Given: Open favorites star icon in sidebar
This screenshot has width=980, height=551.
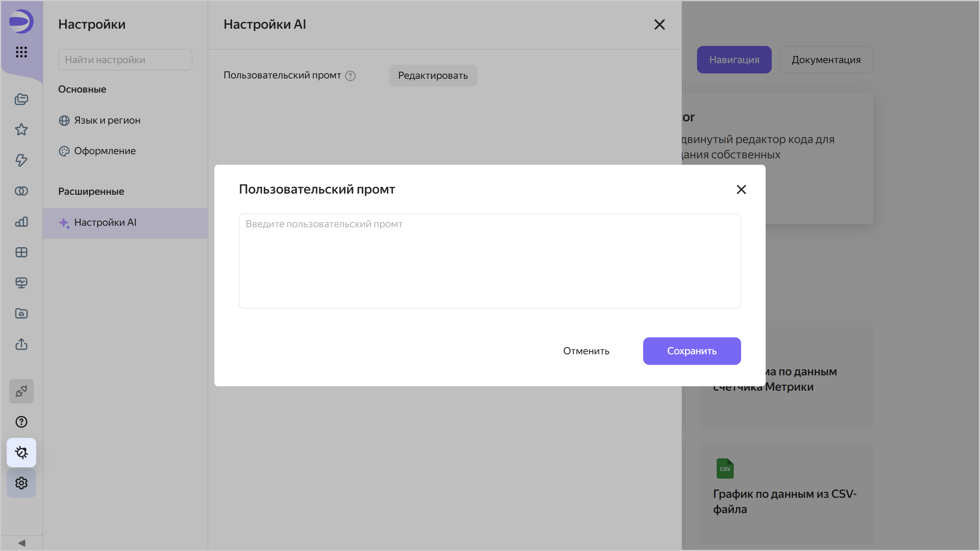Looking at the screenshot, I should (x=21, y=130).
